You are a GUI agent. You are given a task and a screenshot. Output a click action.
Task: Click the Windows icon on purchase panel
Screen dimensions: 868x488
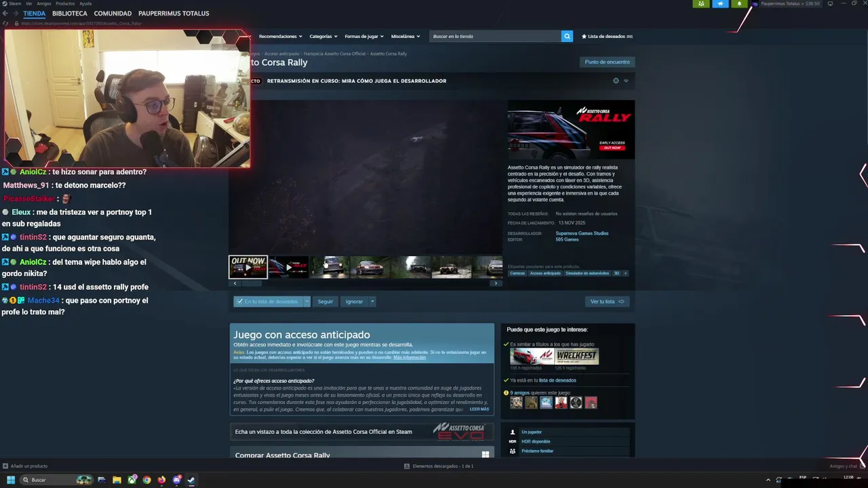click(x=486, y=455)
